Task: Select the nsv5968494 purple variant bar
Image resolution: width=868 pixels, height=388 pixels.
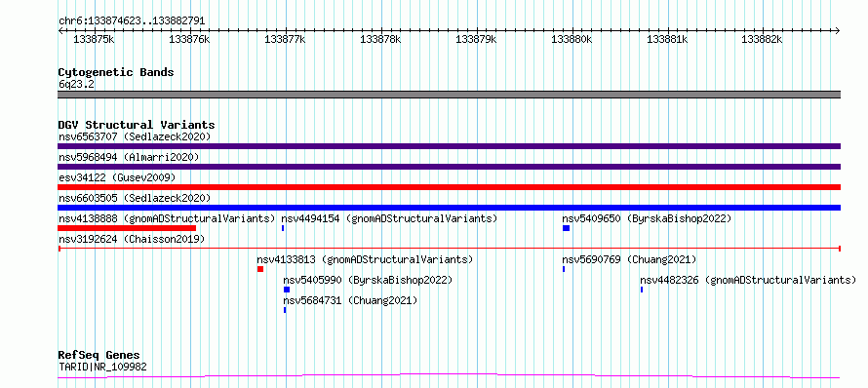Action: coord(449,167)
